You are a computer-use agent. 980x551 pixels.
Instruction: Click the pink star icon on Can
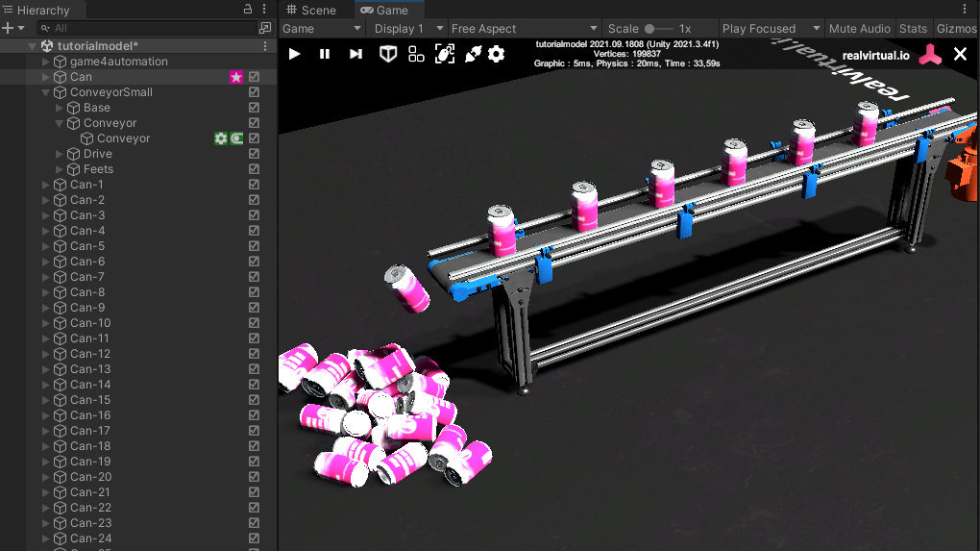(x=236, y=77)
